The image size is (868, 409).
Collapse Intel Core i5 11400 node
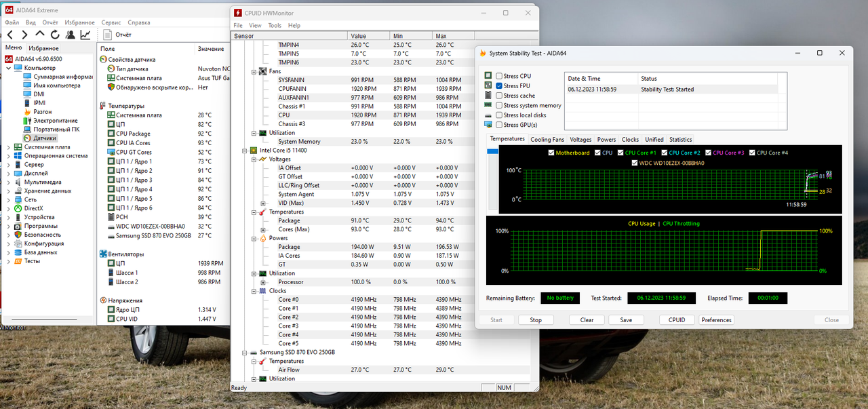245,151
